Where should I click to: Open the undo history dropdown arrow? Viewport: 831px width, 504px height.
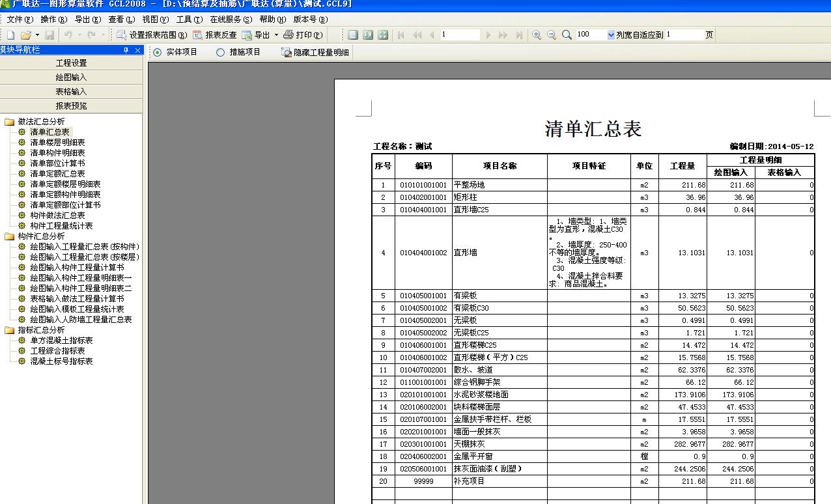[79, 35]
